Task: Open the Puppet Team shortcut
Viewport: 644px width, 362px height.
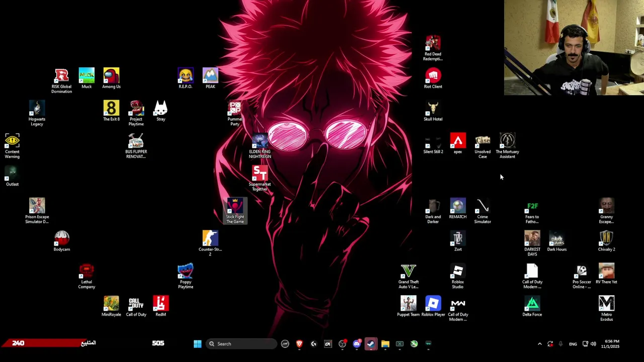Action: point(408,307)
